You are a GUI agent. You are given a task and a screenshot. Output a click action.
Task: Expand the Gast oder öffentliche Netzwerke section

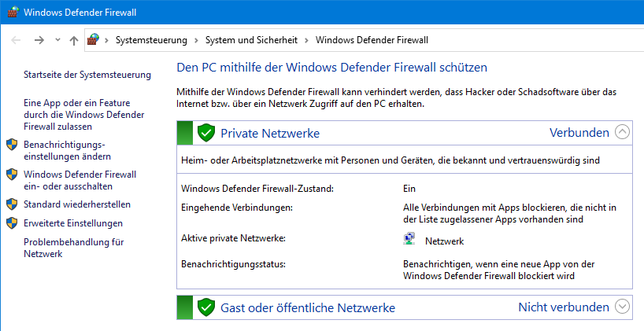[x=622, y=307]
